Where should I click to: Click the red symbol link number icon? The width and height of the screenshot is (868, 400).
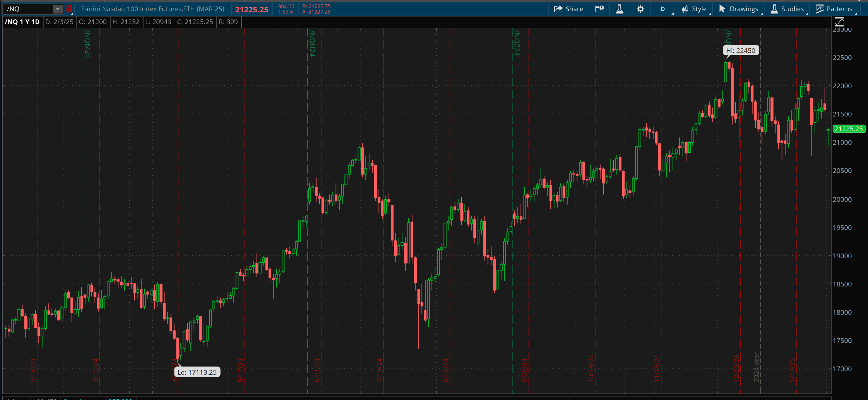click(x=69, y=9)
